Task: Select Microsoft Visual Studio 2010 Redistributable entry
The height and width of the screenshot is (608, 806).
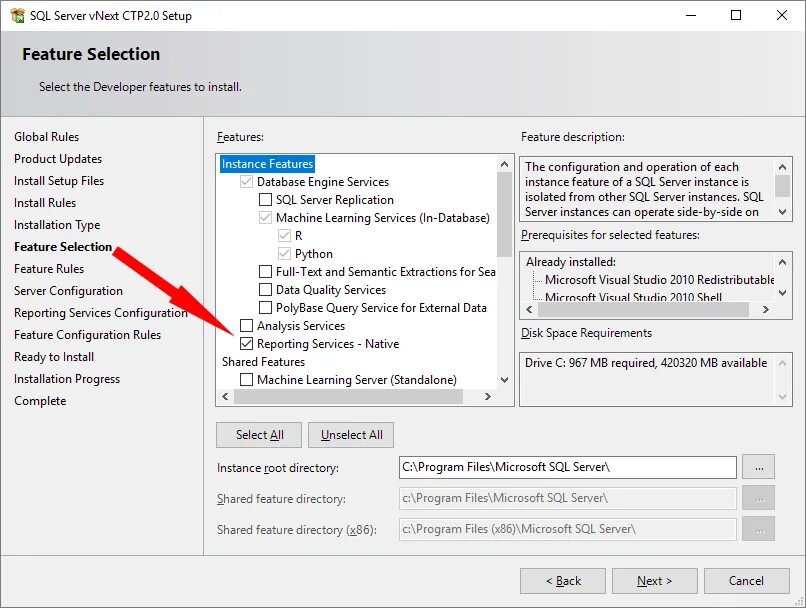Action: point(660,280)
